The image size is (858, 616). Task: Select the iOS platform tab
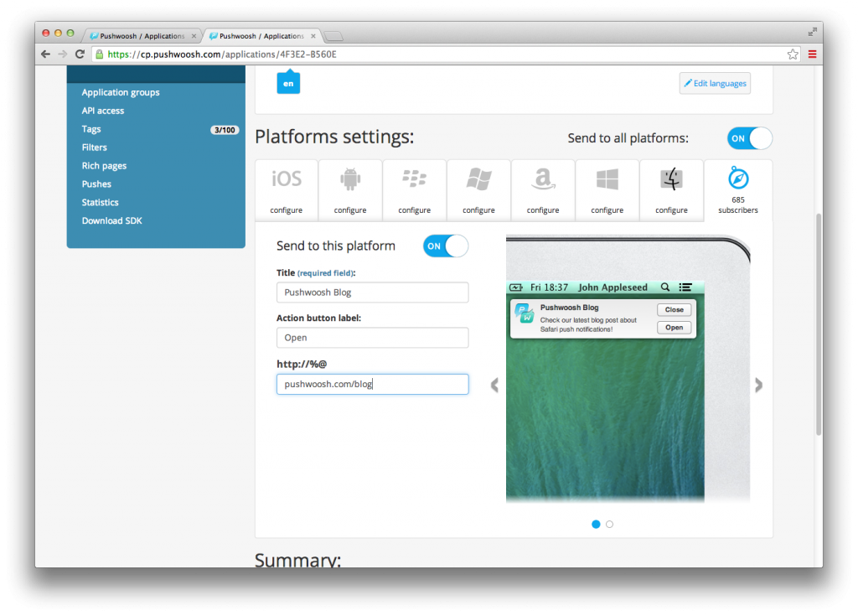[x=287, y=190]
